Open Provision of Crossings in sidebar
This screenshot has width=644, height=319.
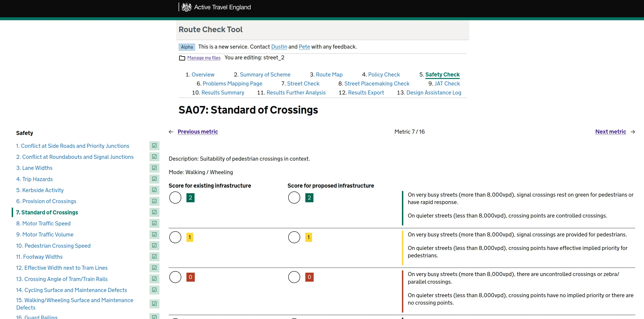49,201
